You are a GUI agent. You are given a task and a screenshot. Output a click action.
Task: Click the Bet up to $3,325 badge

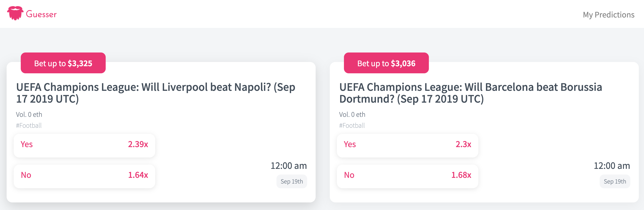[x=63, y=63]
